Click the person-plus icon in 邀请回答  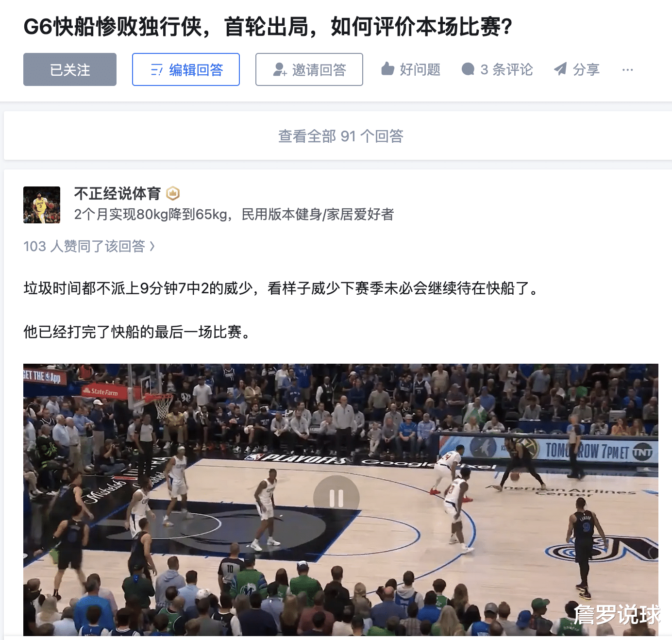click(x=280, y=69)
